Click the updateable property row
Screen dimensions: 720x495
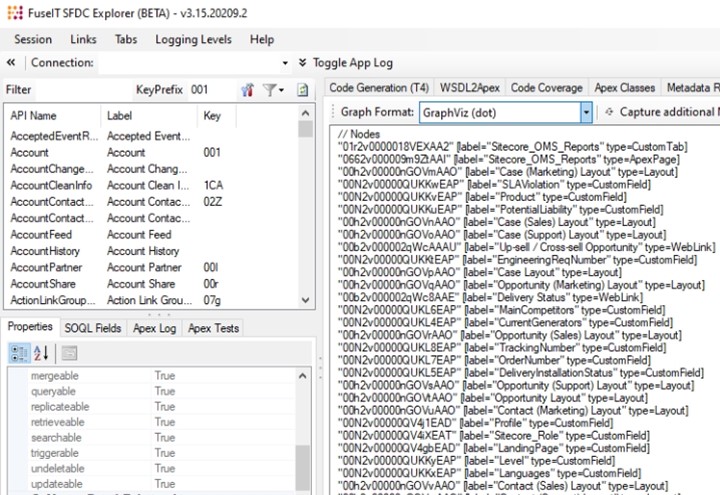coord(161,484)
